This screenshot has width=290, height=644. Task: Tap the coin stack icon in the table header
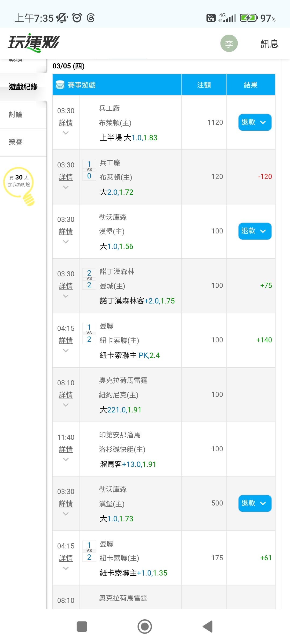pos(60,85)
